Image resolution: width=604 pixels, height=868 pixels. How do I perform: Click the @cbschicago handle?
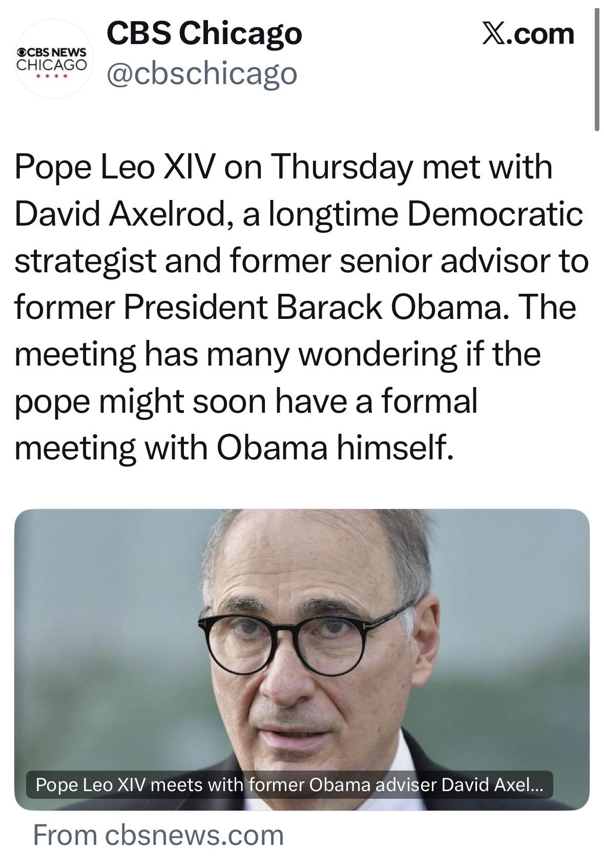click(x=201, y=73)
